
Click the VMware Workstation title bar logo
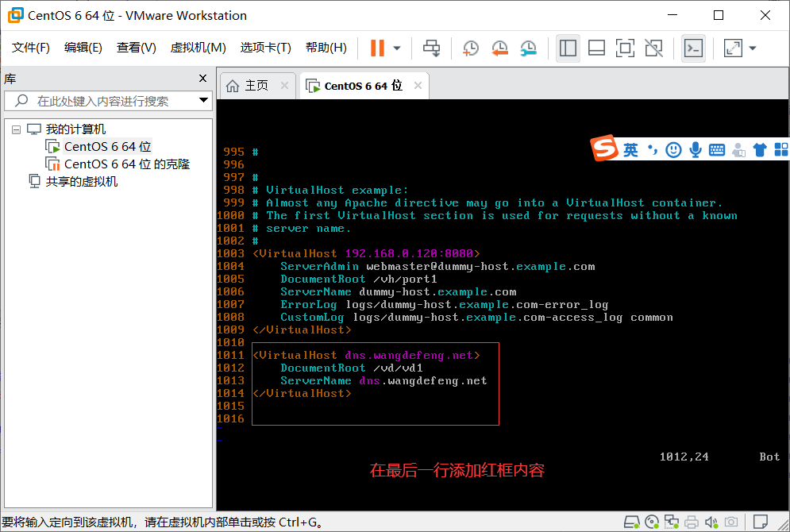point(16,15)
